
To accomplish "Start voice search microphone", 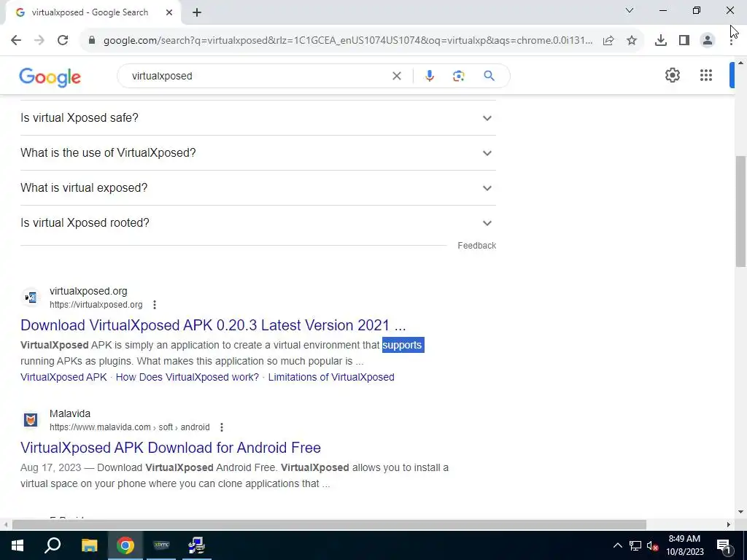I will 429,76.
